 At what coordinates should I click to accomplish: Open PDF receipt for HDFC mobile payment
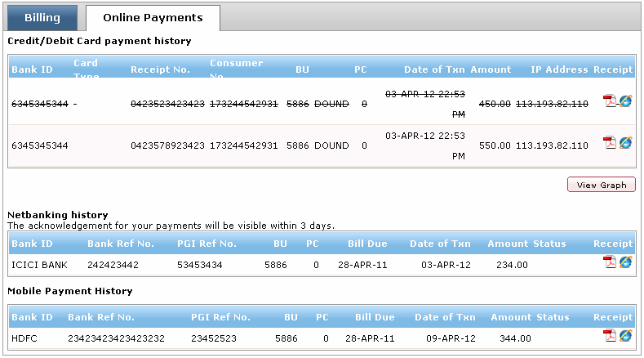[x=609, y=336]
